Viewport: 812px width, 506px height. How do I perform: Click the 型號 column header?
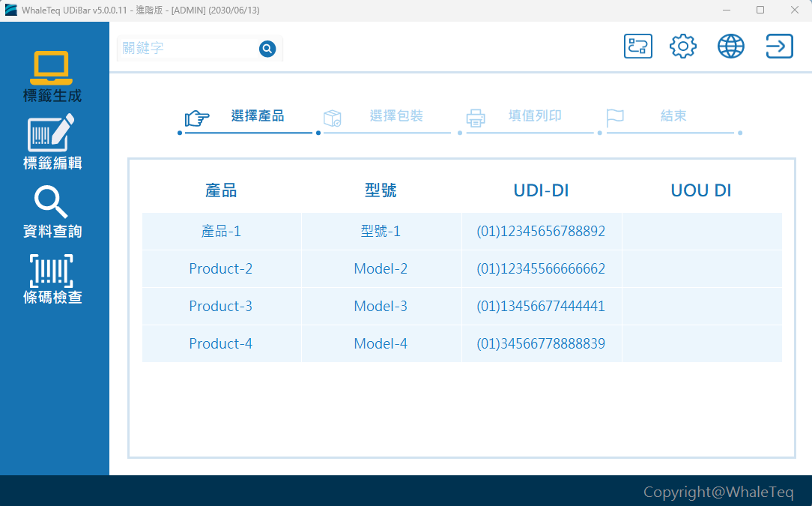coord(381,191)
